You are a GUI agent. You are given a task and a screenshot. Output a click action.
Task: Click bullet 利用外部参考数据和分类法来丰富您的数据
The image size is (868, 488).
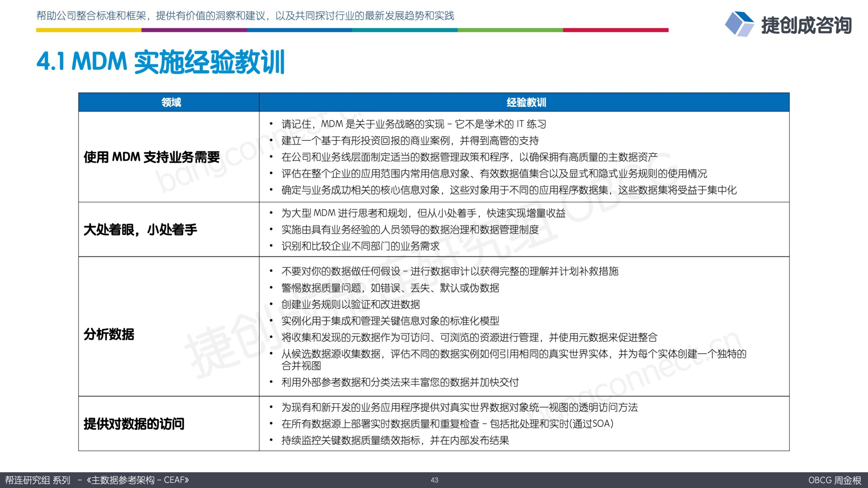pyautogui.click(x=400, y=382)
